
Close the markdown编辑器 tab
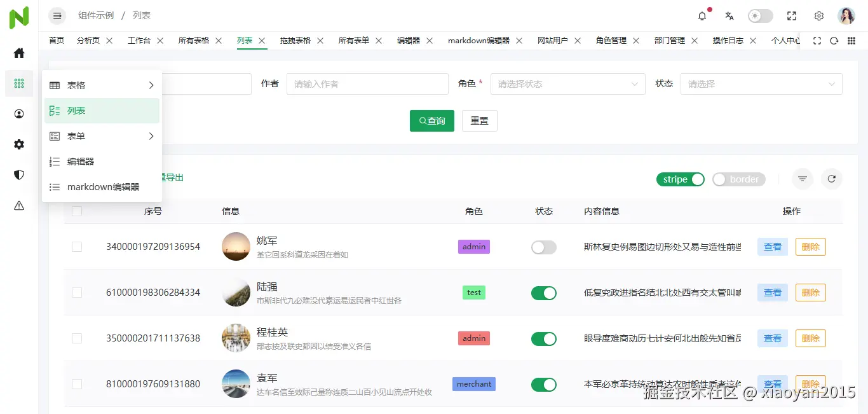pos(519,40)
